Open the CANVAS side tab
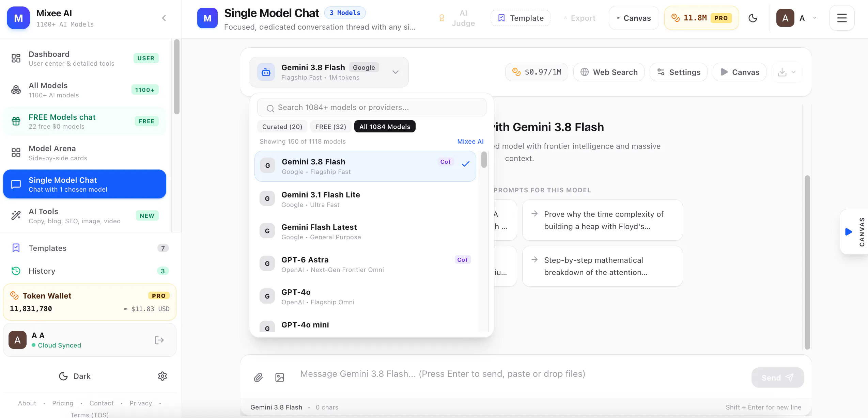The width and height of the screenshot is (868, 418). pyautogui.click(x=854, y=232)
